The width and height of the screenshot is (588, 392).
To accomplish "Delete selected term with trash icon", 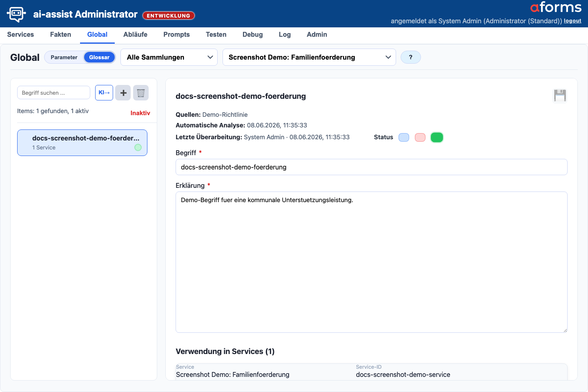I will click(141, 93).
